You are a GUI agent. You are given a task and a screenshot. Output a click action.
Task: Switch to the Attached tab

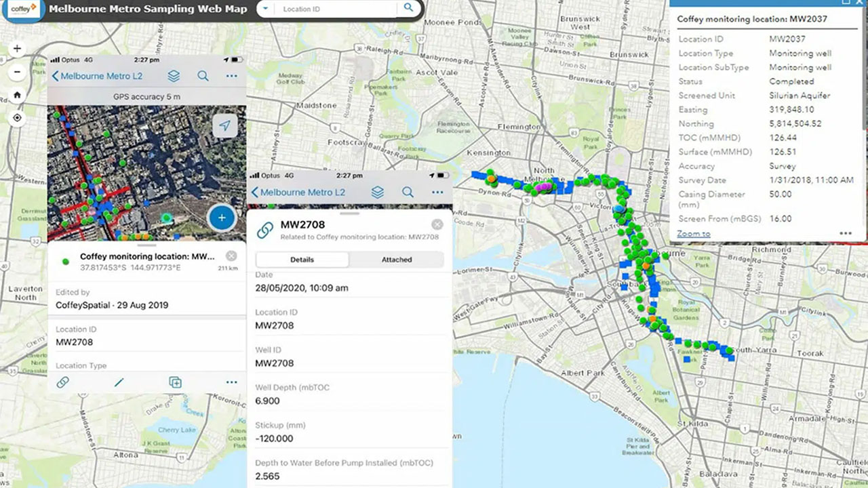(397, 260)
